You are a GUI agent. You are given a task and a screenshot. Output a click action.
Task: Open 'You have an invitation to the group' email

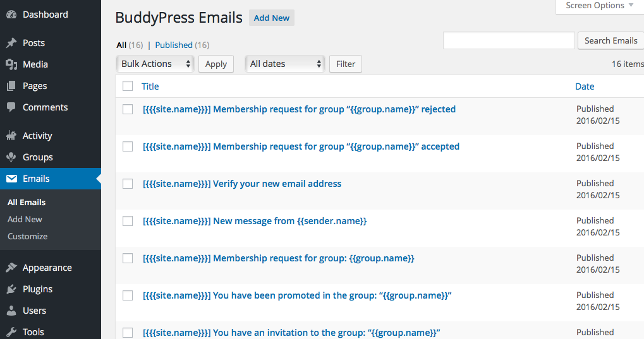point(291,333)
